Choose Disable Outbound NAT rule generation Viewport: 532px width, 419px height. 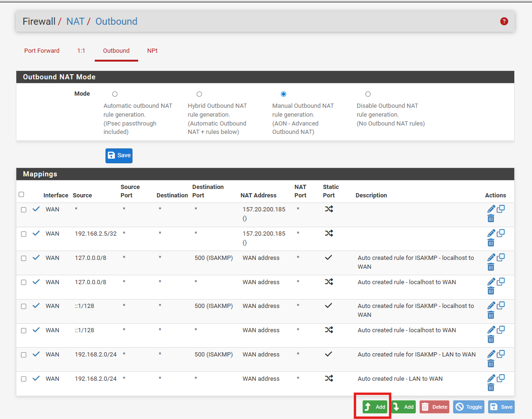coord(368,94)
